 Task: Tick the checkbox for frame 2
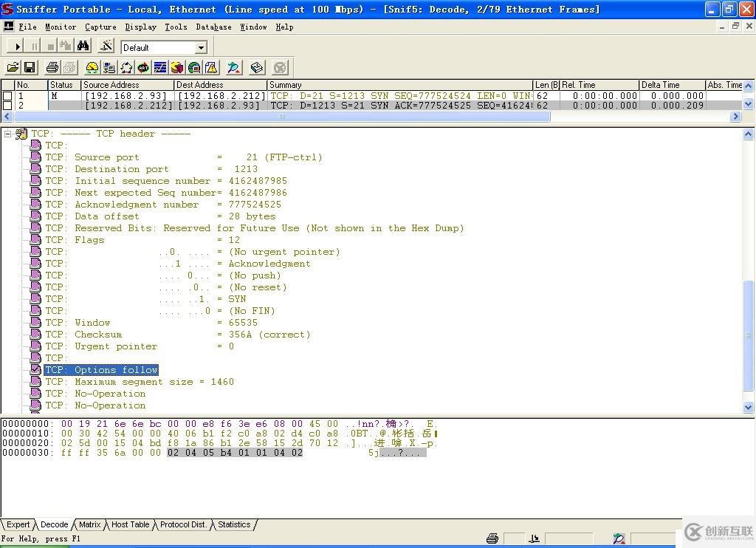[x=7, y=105]
